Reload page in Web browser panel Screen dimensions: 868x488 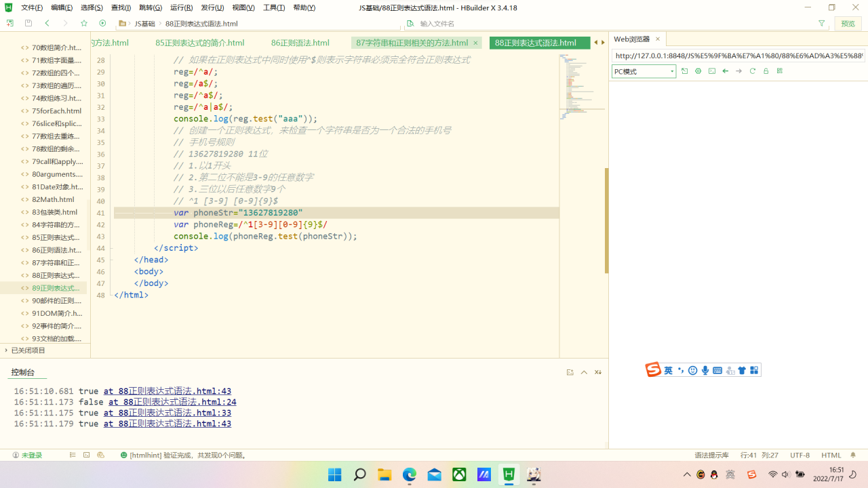pos(753,71)
